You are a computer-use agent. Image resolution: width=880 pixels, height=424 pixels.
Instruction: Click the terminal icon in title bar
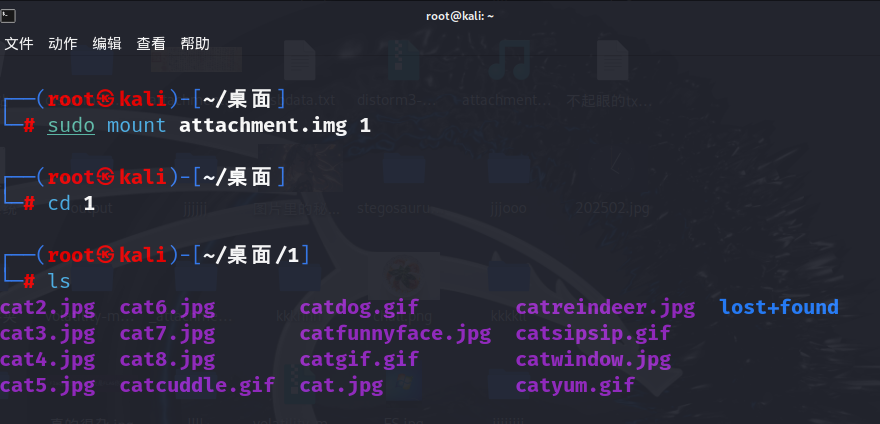click(x=8, y=16)
